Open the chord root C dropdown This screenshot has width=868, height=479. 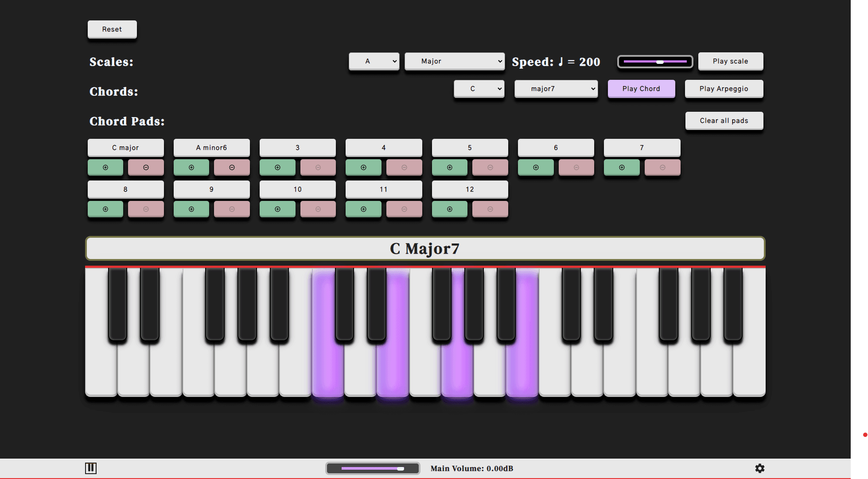[479, 89]
